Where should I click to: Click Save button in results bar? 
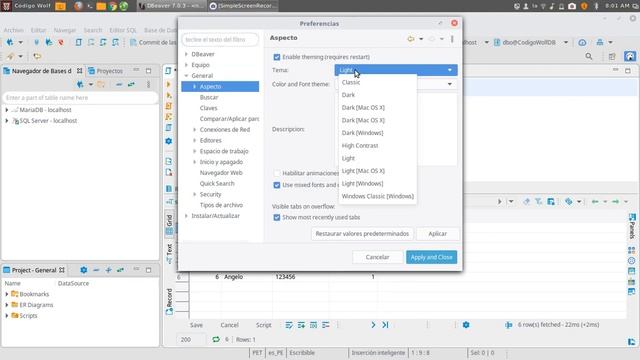pyautogui.click(x=196, y=325)
